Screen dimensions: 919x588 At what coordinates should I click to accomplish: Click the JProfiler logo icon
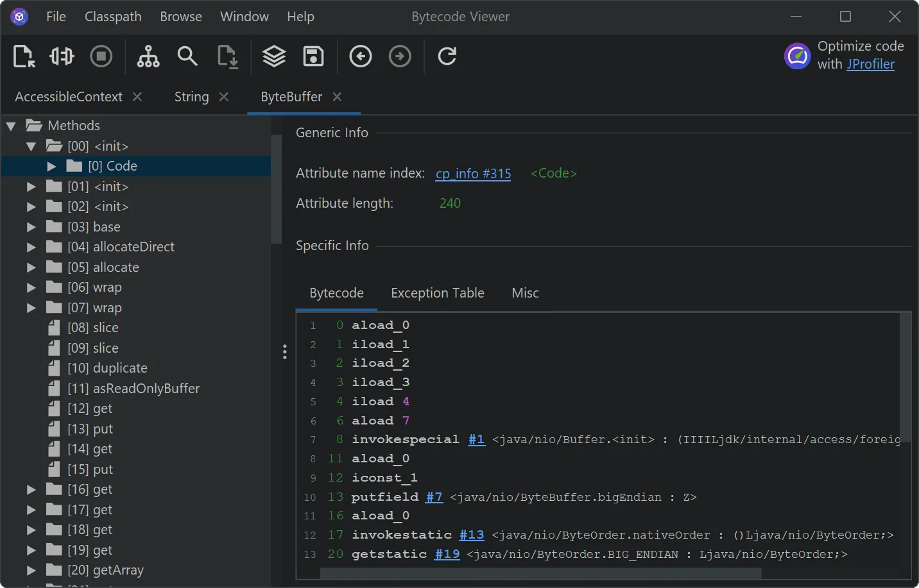798,56
